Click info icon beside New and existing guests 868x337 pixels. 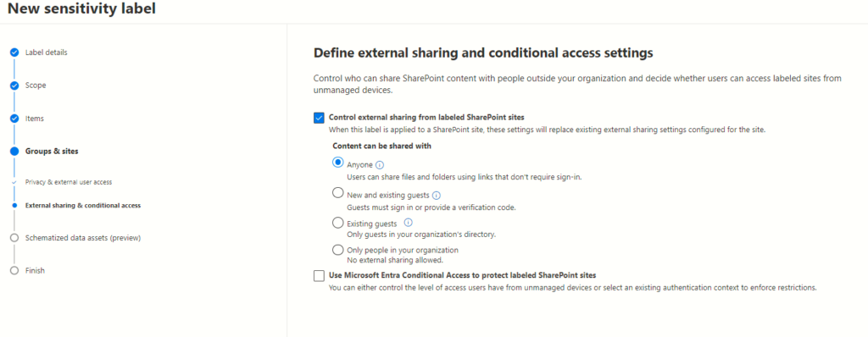point(437,196)
